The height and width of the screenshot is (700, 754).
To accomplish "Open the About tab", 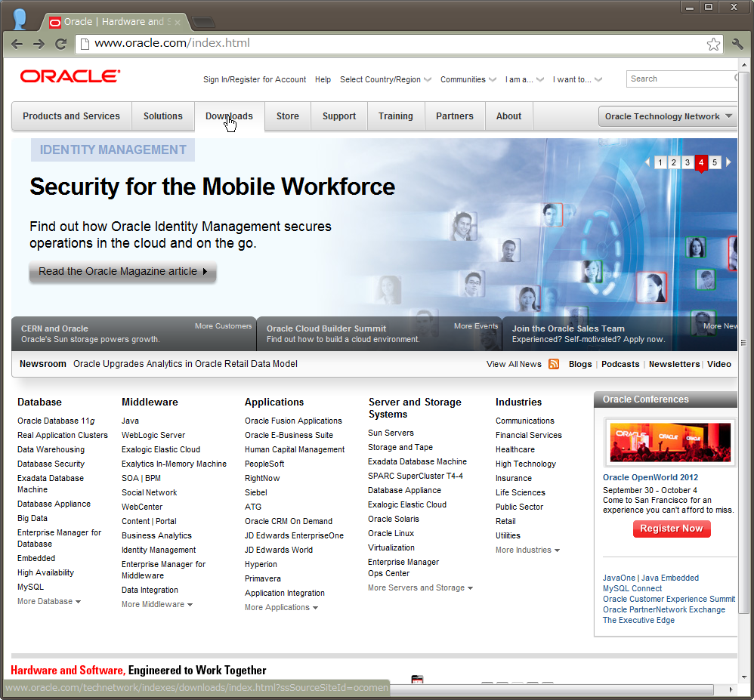I will coord(508,116).
